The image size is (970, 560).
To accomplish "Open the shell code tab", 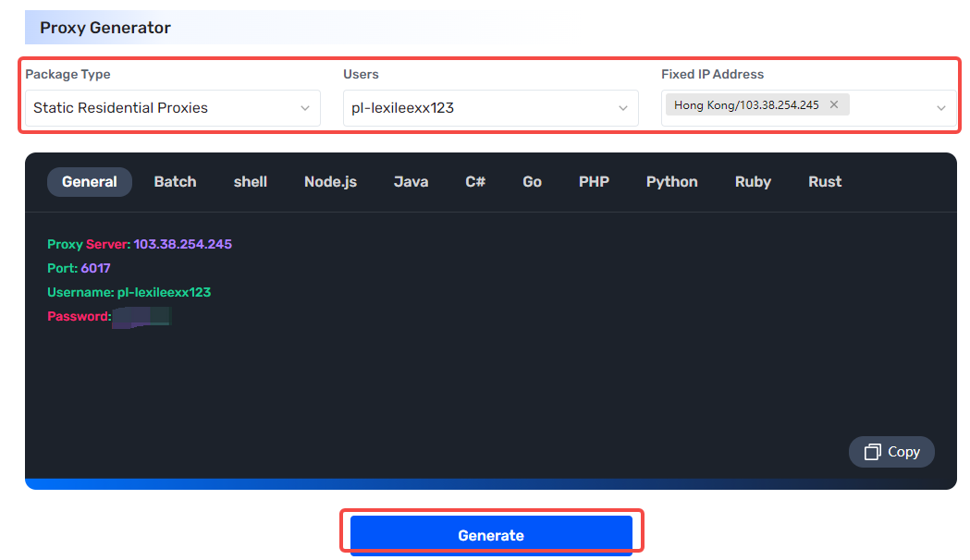I will (x=251, y=182).
